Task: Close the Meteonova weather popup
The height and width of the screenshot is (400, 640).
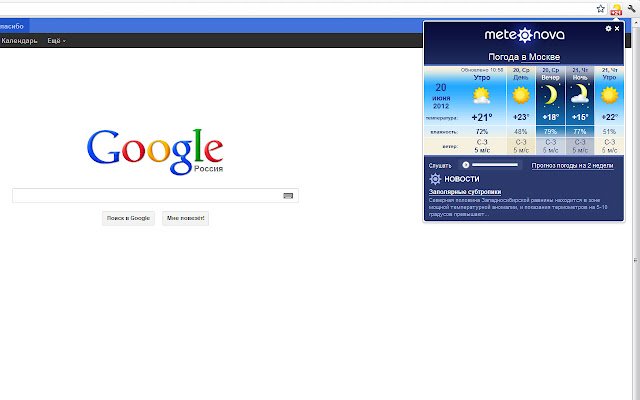Action: pos(617,29)
